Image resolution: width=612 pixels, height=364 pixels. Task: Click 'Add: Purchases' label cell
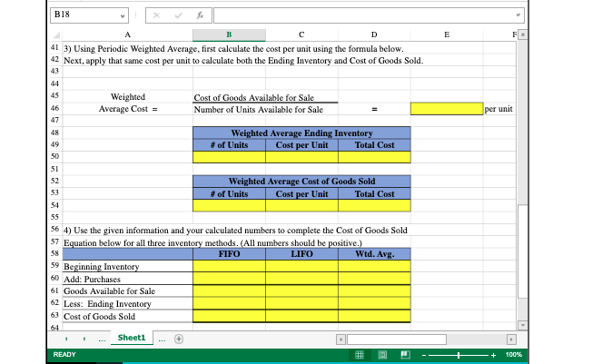coord(128,279)
